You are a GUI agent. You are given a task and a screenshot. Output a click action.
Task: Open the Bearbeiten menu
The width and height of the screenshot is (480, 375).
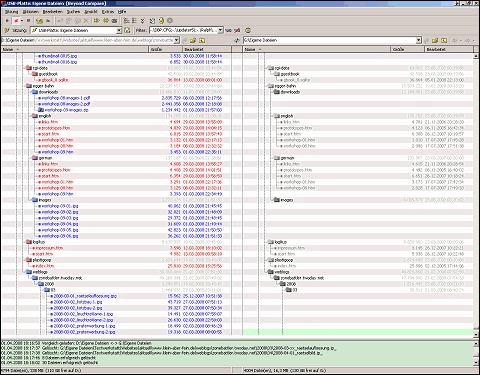pos(53,12)
